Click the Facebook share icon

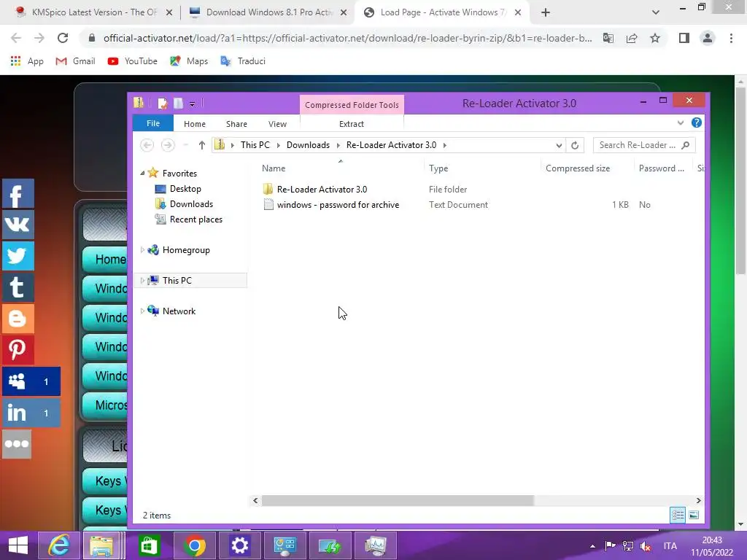[x=18, y=194]
